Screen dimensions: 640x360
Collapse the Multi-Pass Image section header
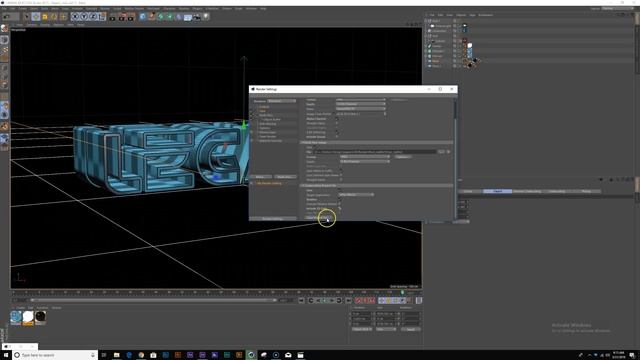coord(377,142)
